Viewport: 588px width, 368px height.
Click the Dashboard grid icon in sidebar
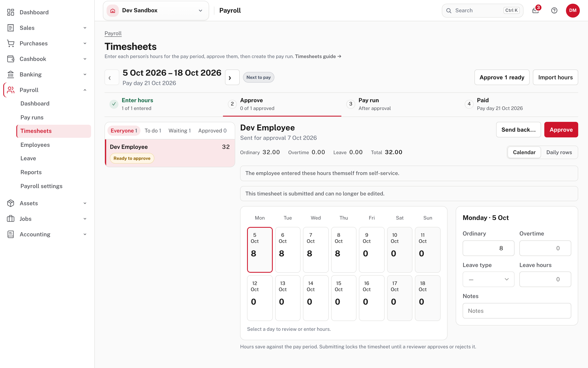10,12
